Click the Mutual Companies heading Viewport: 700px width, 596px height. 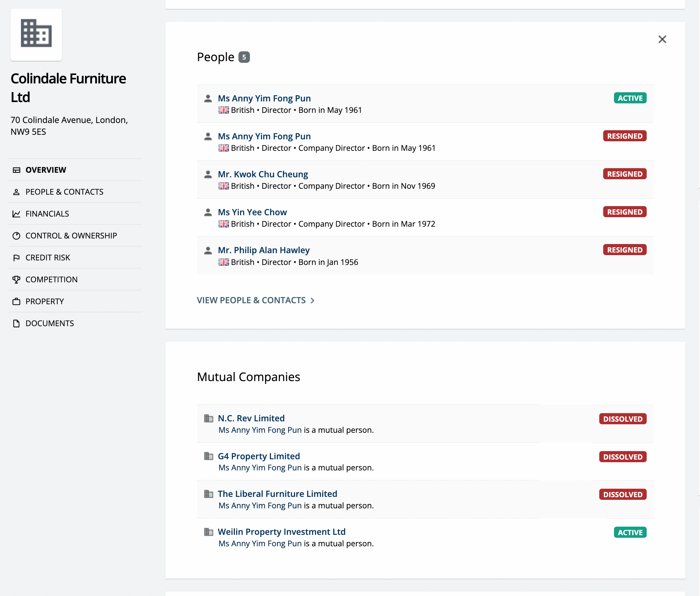[x=248, y=377]
